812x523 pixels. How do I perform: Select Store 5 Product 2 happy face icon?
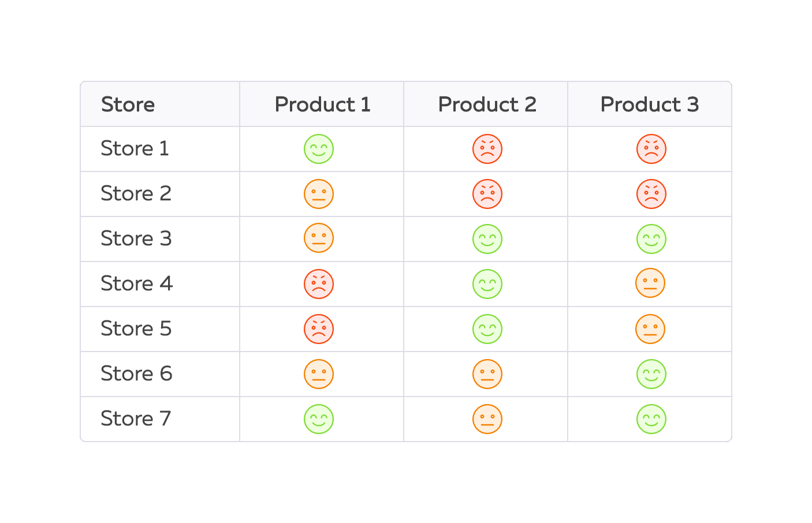[x=487, y=329]
